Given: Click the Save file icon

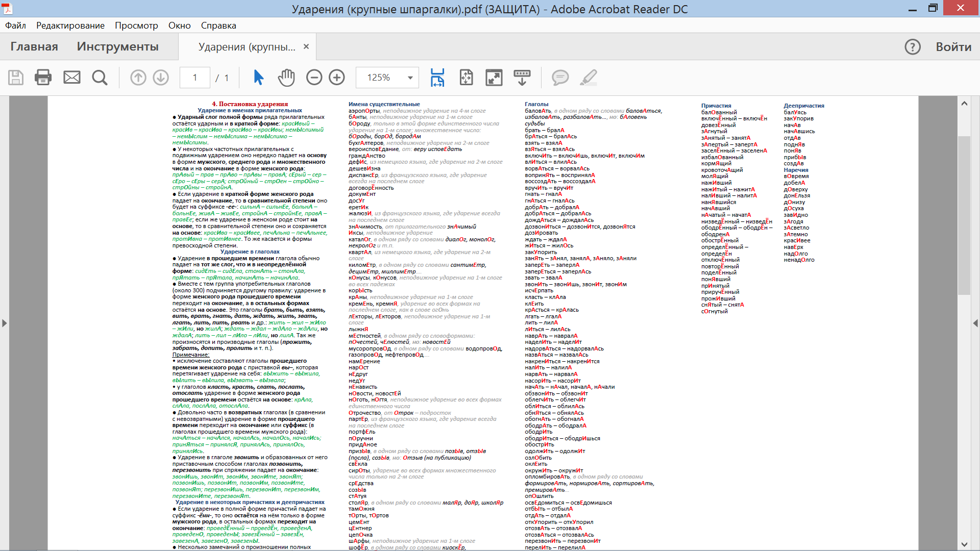Looking at the screenshot, I should click(x=16, y=78).
